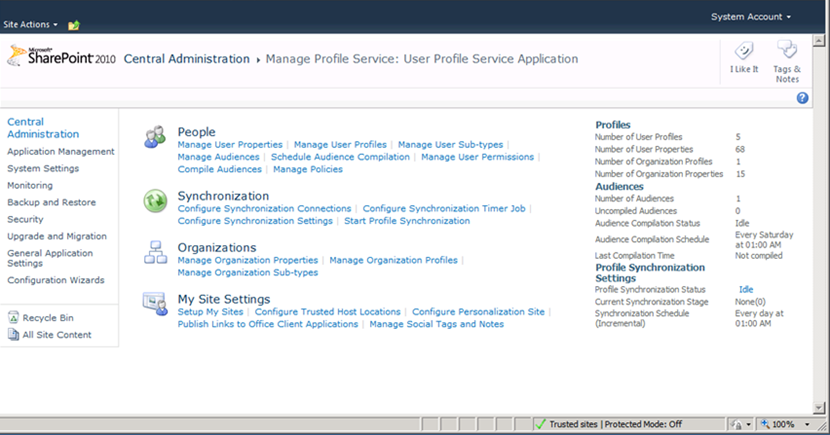Click the Central Administration breadcrumb link
830x435 pixels.
click(x=186, y=59)
